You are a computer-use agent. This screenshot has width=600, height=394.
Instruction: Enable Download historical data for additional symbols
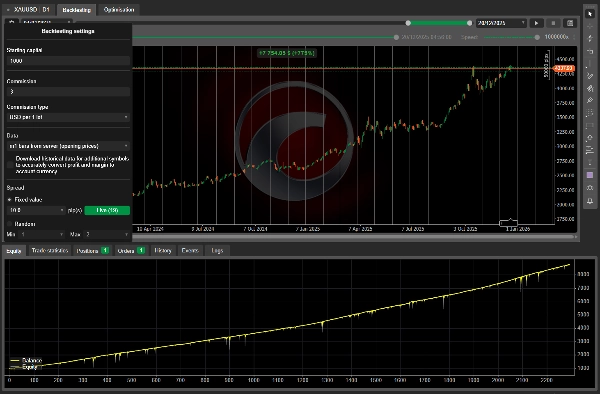pyautogui.click(x=10, y=165)
